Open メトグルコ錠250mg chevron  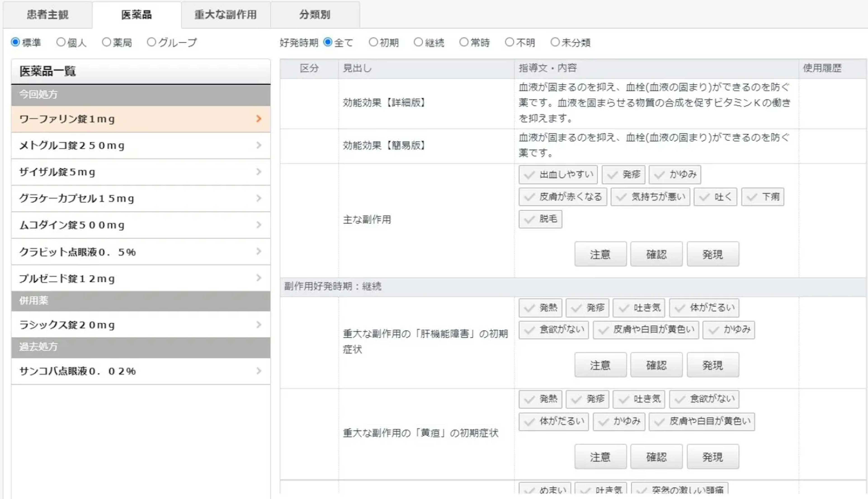point(259,145)
